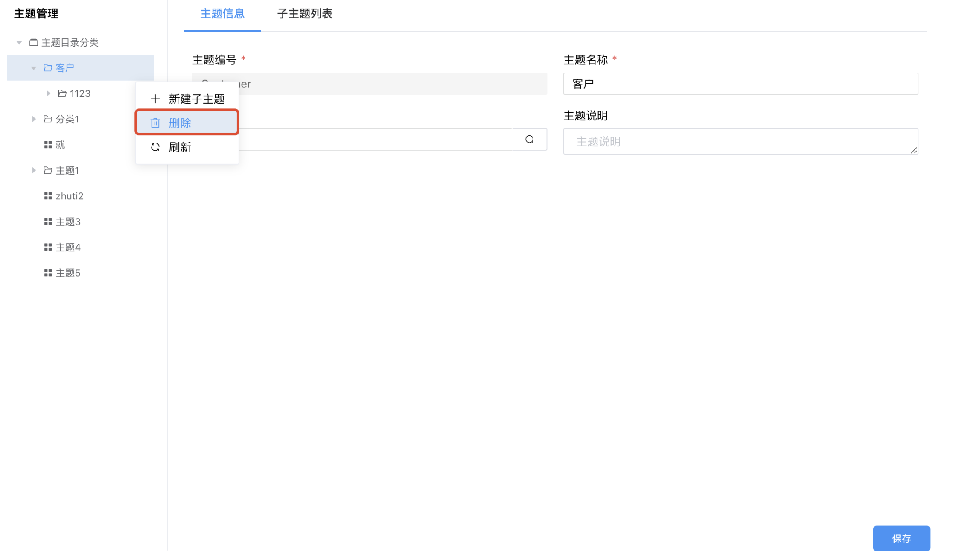Select 主题4 in the tree
956x560 pixels.
68,247
